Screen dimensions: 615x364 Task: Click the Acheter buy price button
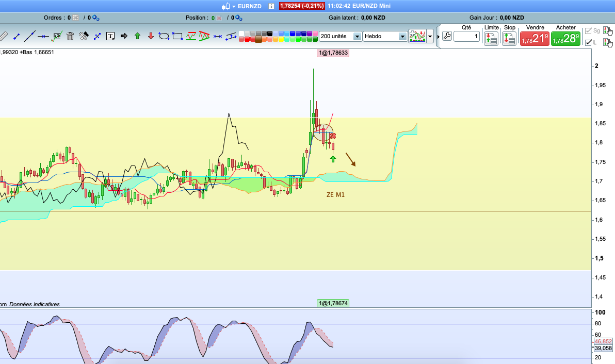click(565, 38)
